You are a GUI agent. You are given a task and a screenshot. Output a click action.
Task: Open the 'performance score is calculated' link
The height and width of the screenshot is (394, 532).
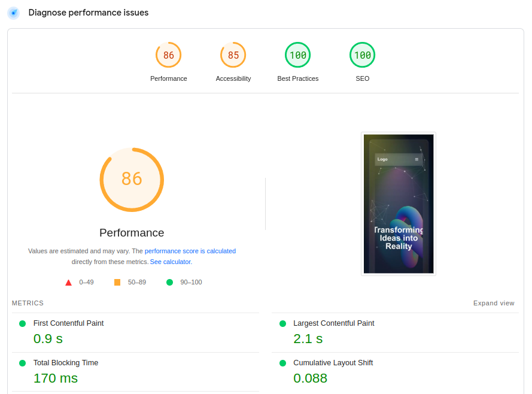coord(190,251)
